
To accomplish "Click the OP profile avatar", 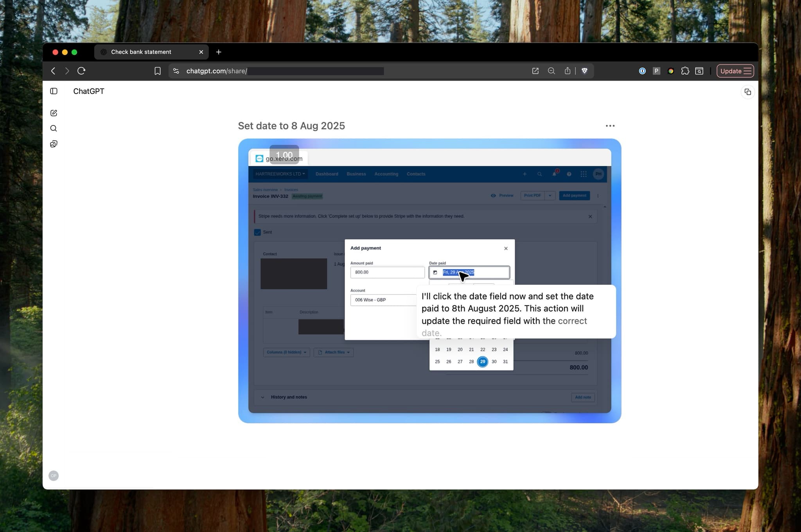I will [x=54, y=476].
